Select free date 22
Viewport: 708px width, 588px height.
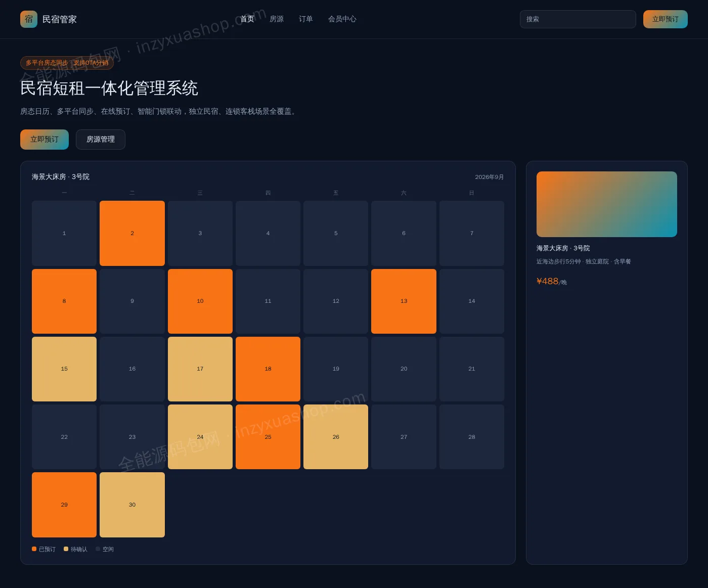pyautogui.click(x=64, y=437)
